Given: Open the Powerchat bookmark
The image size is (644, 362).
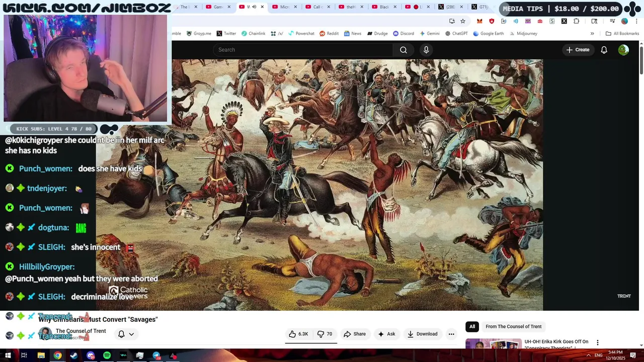Looking at the screenshot, I should coord(301,34).
